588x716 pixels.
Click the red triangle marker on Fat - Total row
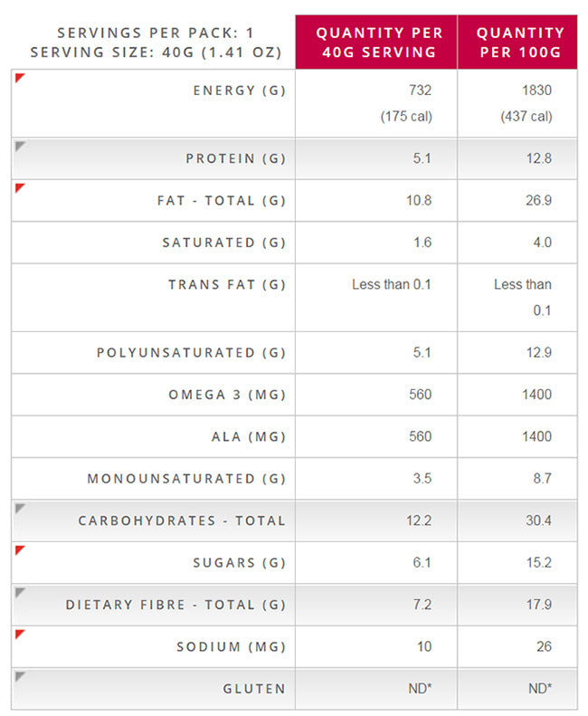tap(20, 187)
